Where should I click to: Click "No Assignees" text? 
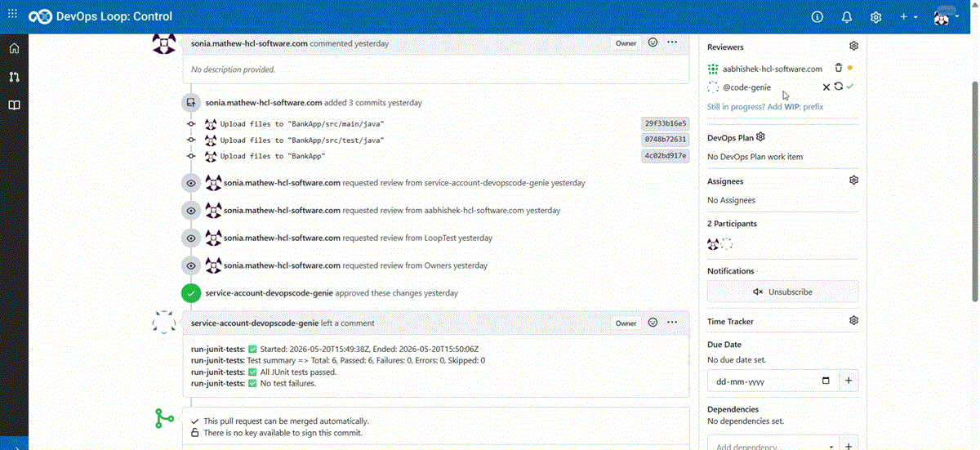[x=732, y=200]
